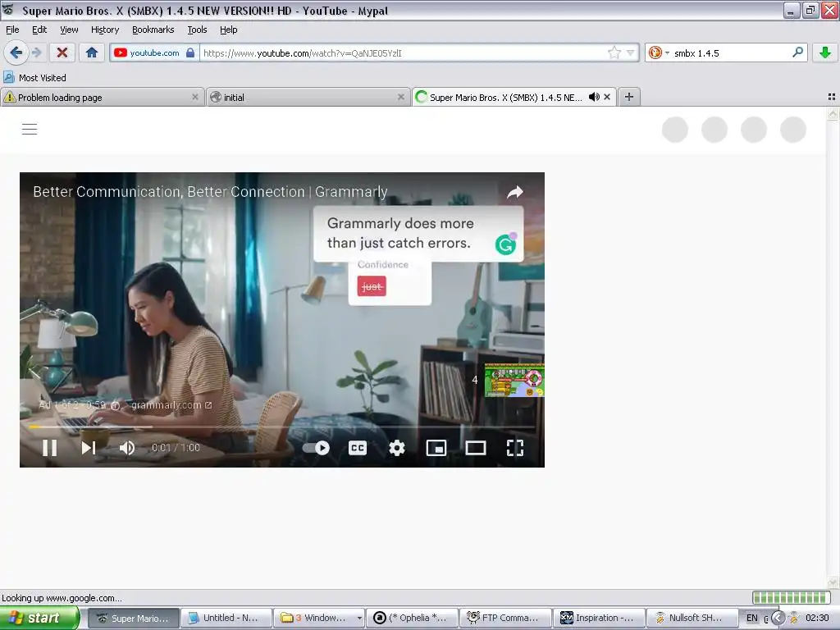840x630 pixels.
Task: Enter full screen mode
Action: click(515, 447)
